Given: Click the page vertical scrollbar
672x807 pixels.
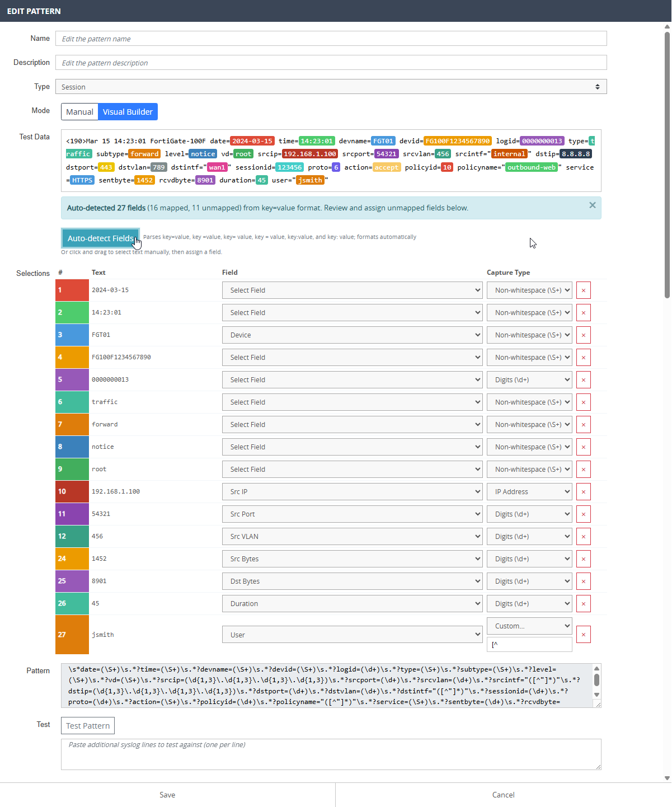Looking at the screenshot, I should click(x=667, y=165).
